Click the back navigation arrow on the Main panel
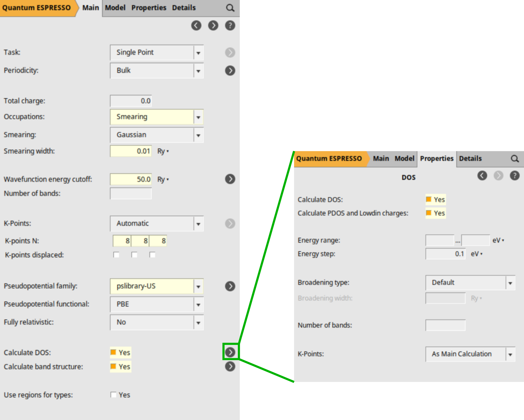 (x=196, y=25)
